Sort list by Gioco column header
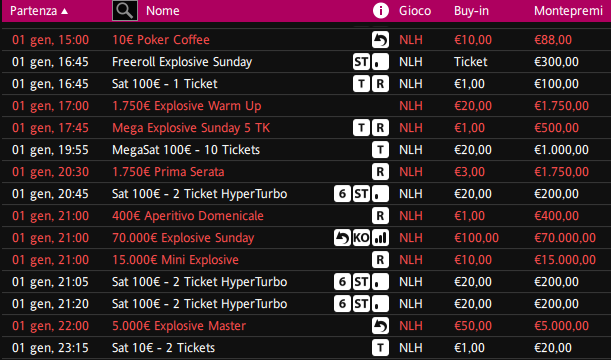This screenshot has height=360, width=611. [415, 11]
